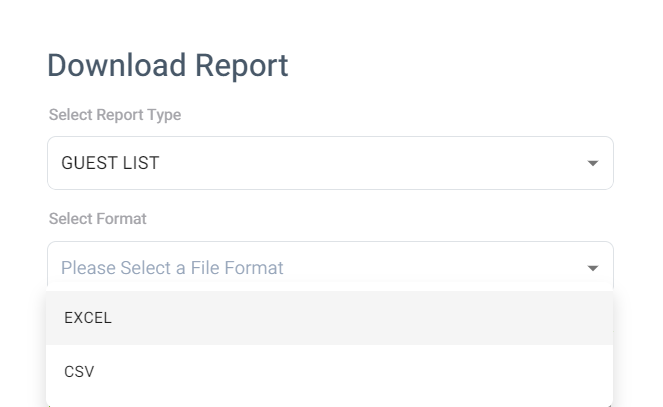
Task: Expand report type options via caret icon
Action: click(592, 163)
